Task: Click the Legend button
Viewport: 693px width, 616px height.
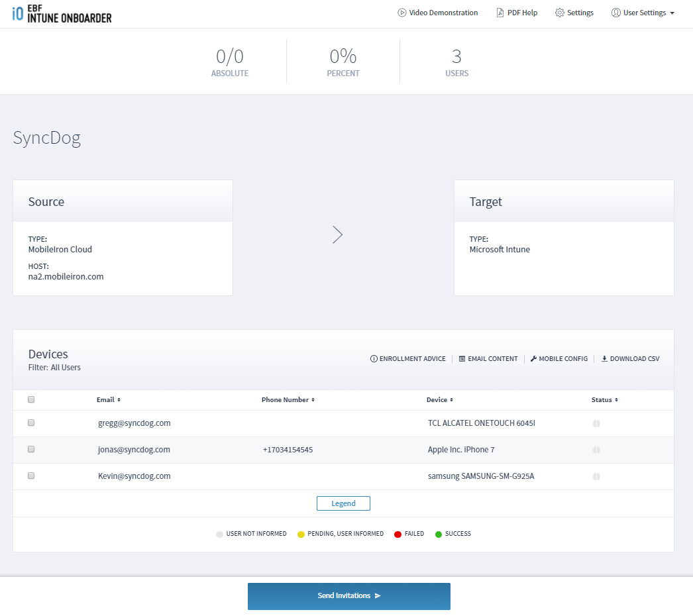Action: pos(343,503)
